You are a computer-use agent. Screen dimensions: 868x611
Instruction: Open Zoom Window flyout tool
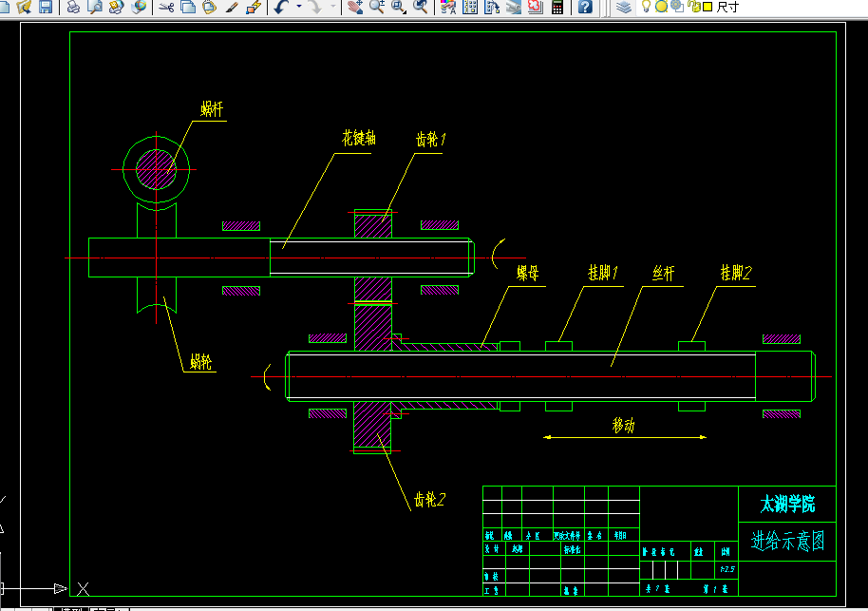399,7
